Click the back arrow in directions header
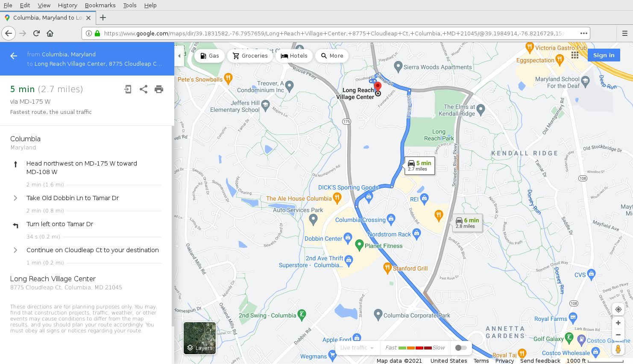The width and height of the screenshot is (633, 364). 14,56
